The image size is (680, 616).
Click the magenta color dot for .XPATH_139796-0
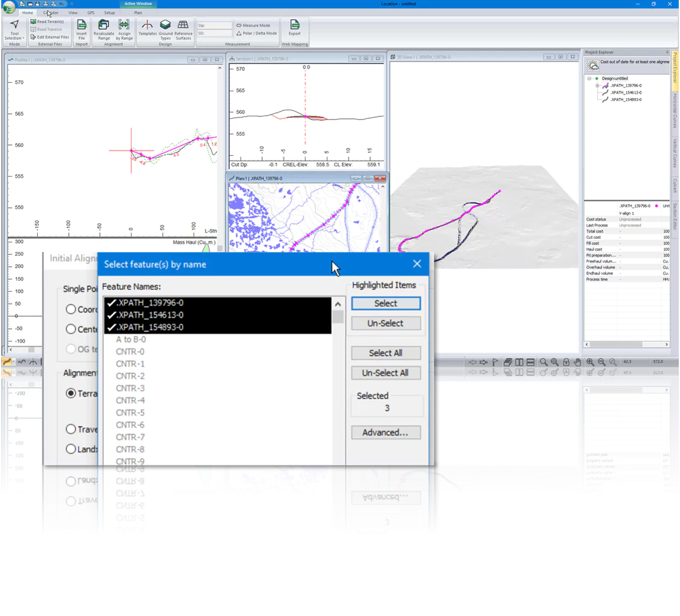pyautogui.click(x=657, y=205)
